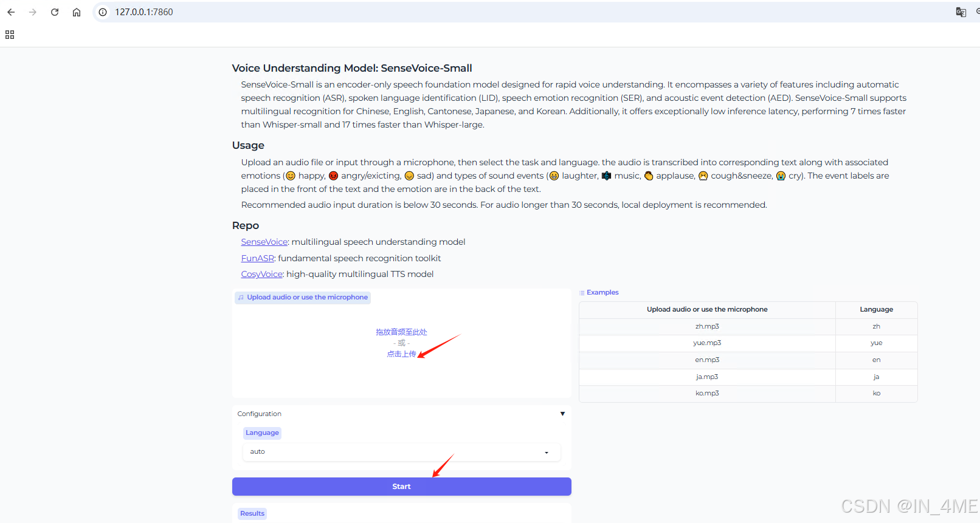
Task: Click the ko language cell in examples
Action: click(x=876, y=394)
